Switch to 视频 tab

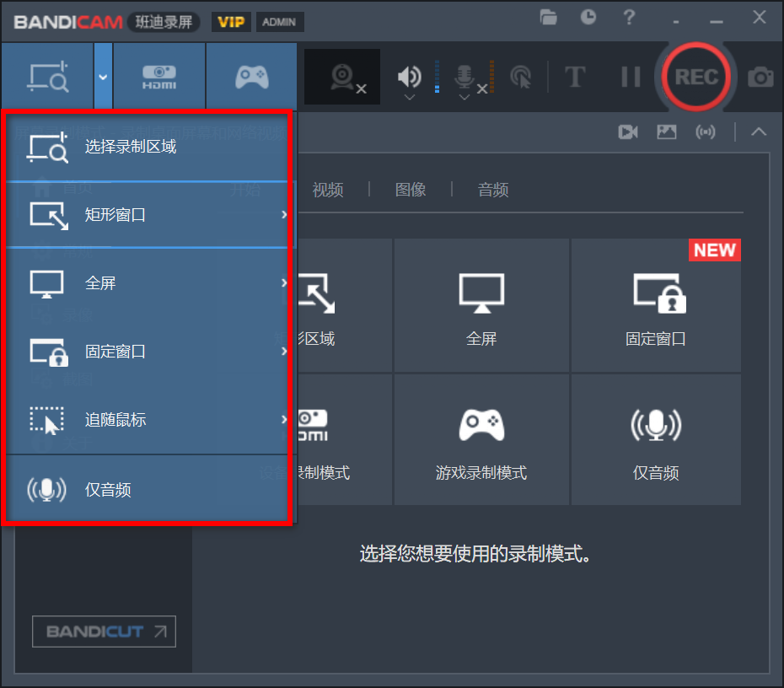pos(327,190)
